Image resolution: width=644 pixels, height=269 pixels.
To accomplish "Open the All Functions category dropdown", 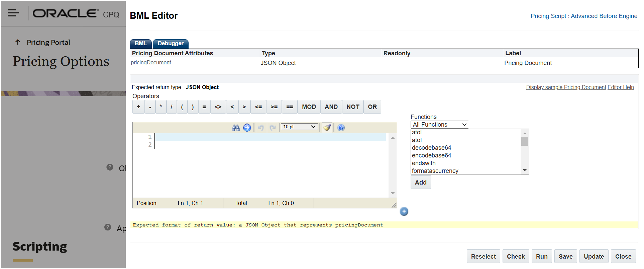I will 440,125.
